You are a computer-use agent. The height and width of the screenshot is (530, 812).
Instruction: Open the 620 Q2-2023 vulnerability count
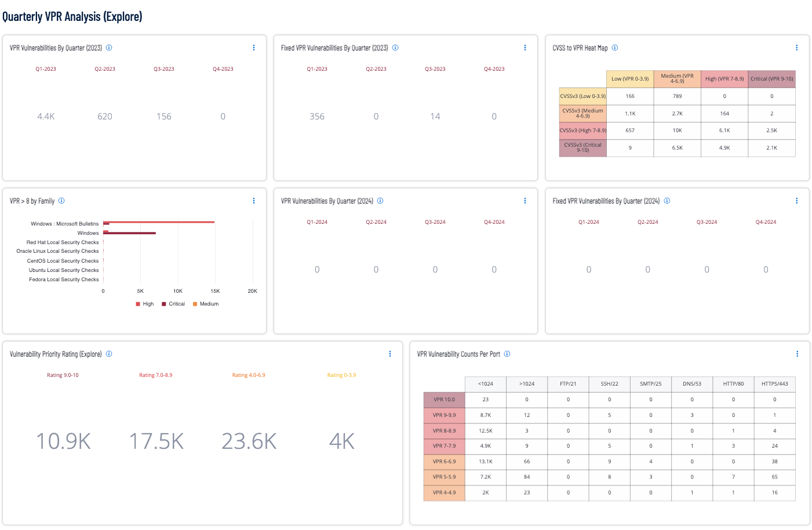[x=105, y=117]
